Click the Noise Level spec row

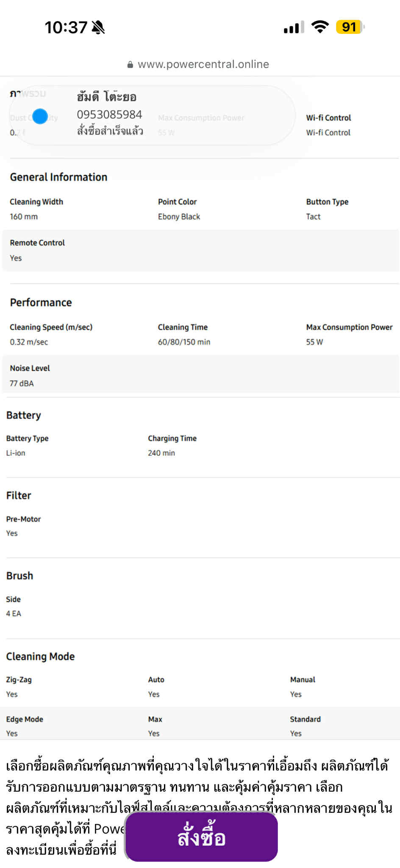click(200, 375)
